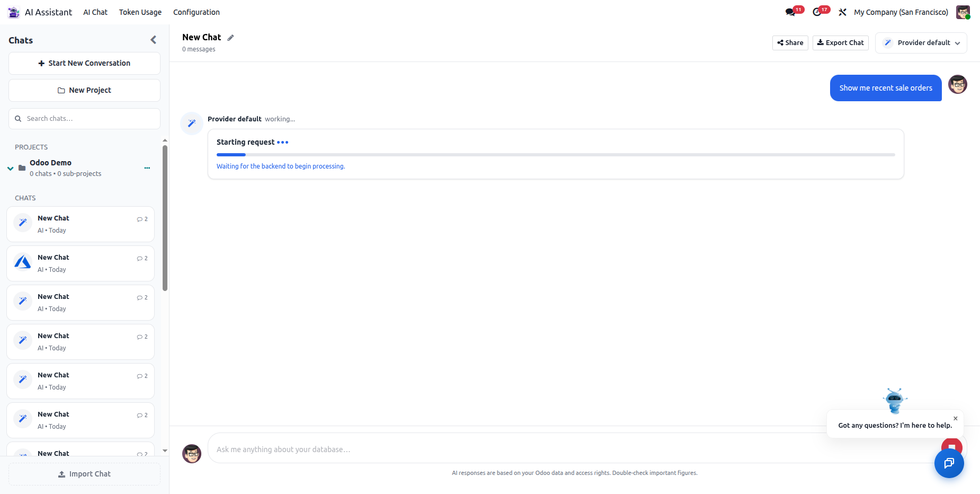Open the Token Usage menu
Screen dimensions: 980x494
coord(140,12)
